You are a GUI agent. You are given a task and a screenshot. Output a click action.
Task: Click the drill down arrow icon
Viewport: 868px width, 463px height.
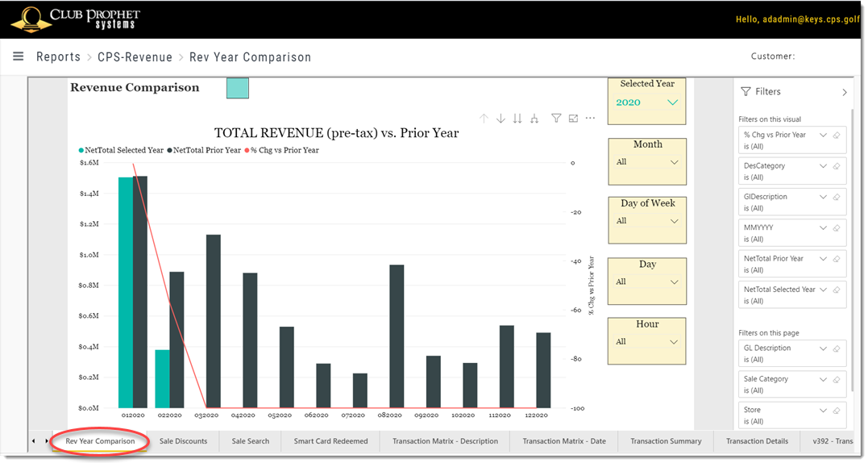(500, 119)
